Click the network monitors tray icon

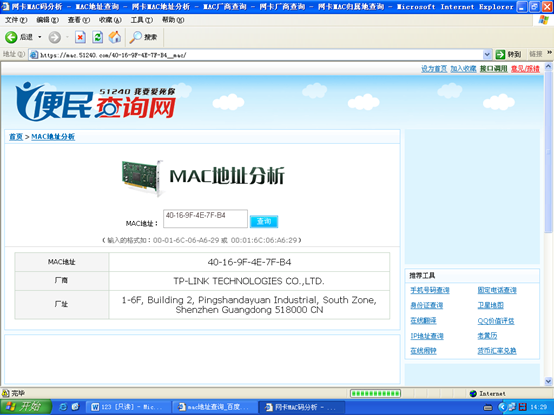512,407
